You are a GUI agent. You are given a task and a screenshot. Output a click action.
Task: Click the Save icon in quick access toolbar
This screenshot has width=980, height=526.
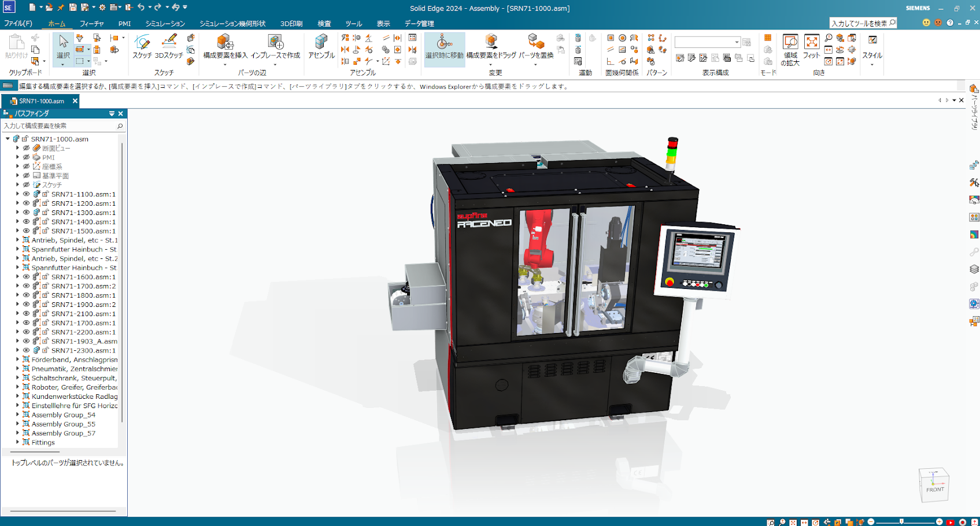click(73, 8)
